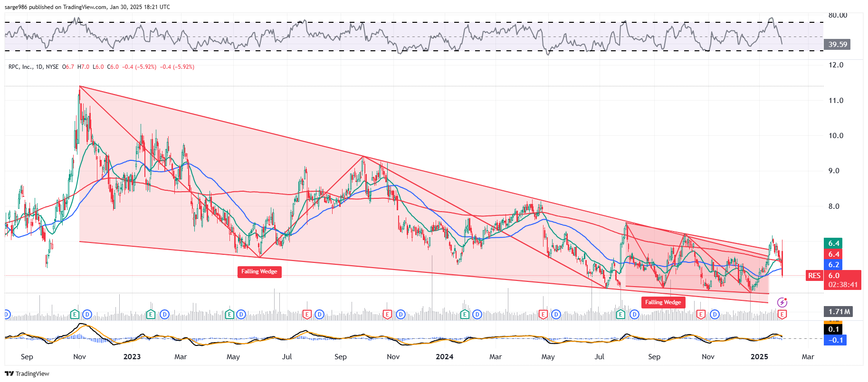Image resolution: width=868 pixels, height=382 pixels.
Task: Click the TradingView logo at bottom left
Action: click(27, 373)
